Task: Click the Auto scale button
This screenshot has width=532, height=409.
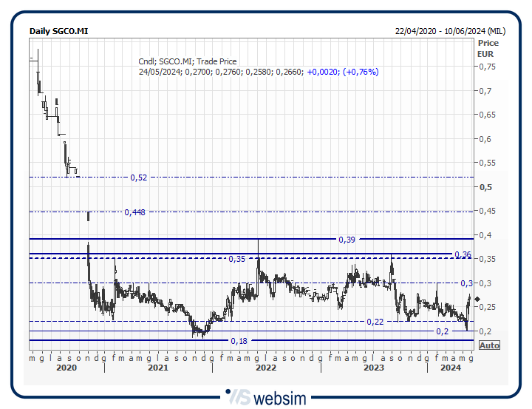Action: point(489,345)
